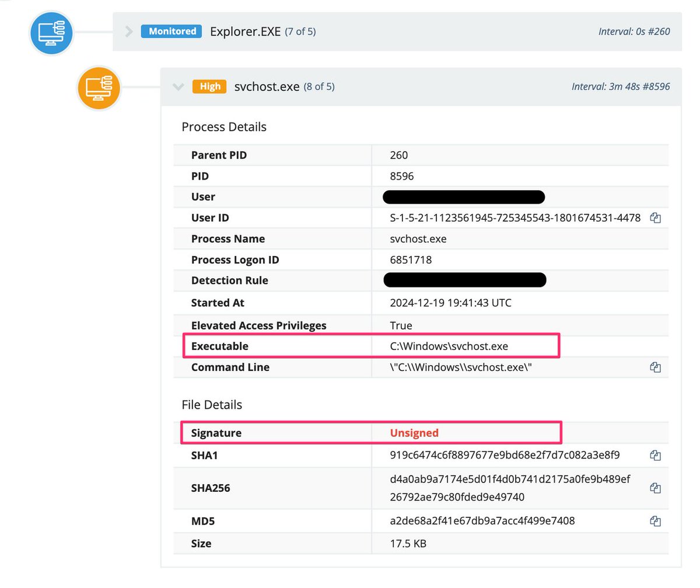This screenshot has width=700, height=588.
Task: Click the Executable field label
Action: tap(220, 346)
